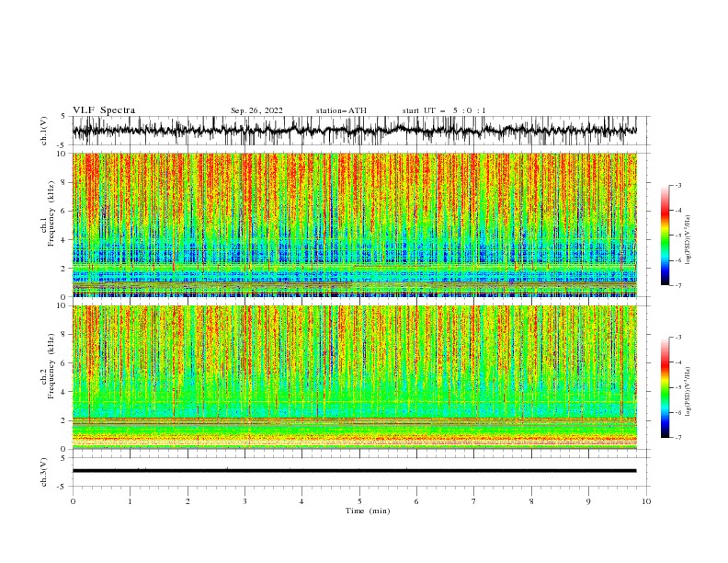This screenshot has width=728, height=563.
Task: Click the ch.3 flat waveform trace
Action: [354, 471]
